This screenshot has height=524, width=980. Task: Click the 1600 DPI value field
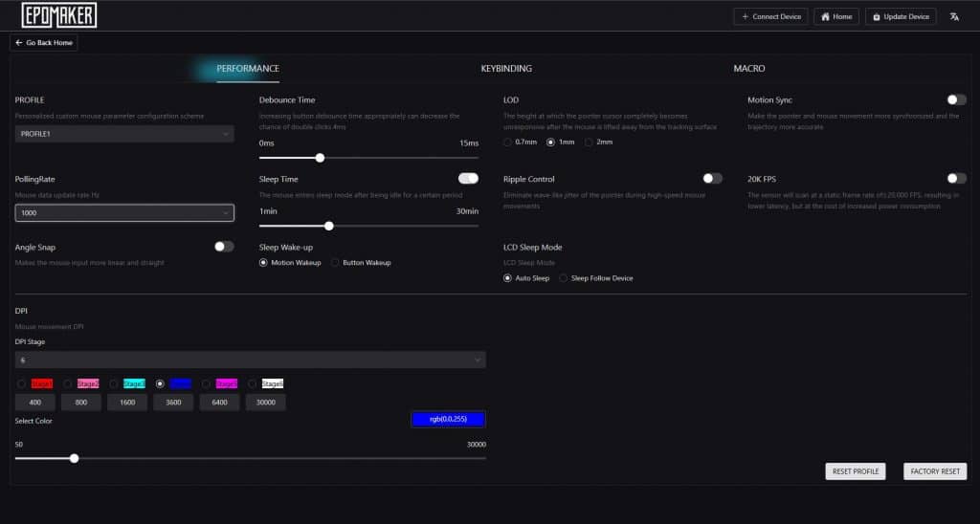[127, 403]
